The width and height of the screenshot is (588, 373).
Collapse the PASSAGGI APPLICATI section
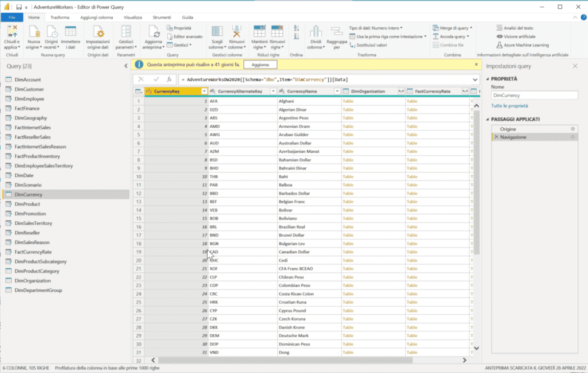488,119
